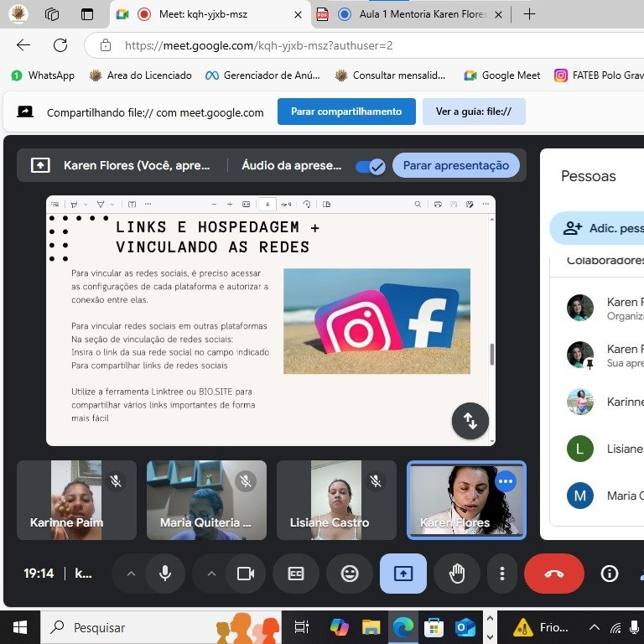Image resolution: width=644 pixels, height=644 pixels.
Task: Open Area do Licenciado bookmark
Action: 141,75
